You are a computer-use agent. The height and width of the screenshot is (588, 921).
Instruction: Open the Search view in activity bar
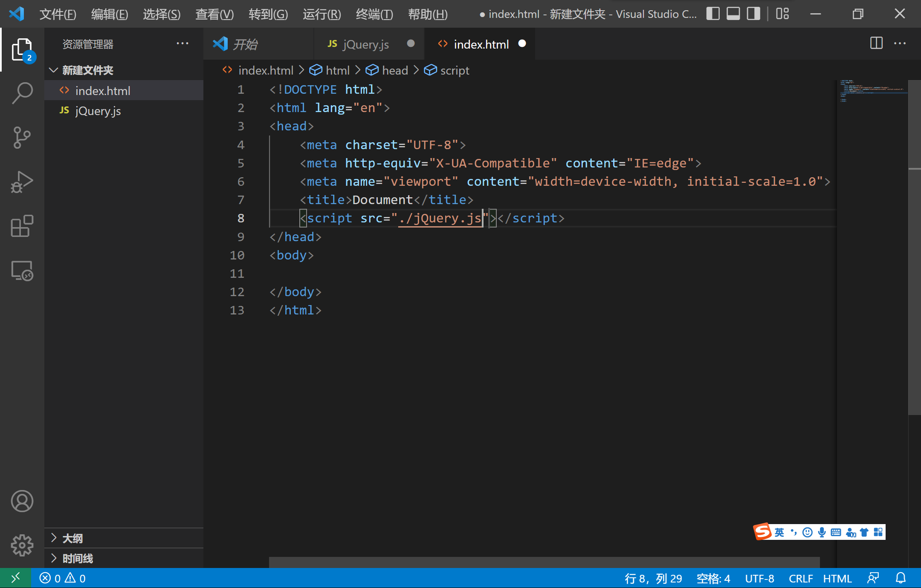22,92
